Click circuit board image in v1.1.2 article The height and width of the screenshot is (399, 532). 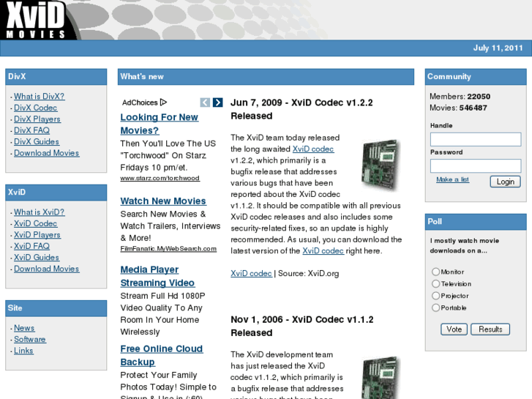(x=380, y=378)
